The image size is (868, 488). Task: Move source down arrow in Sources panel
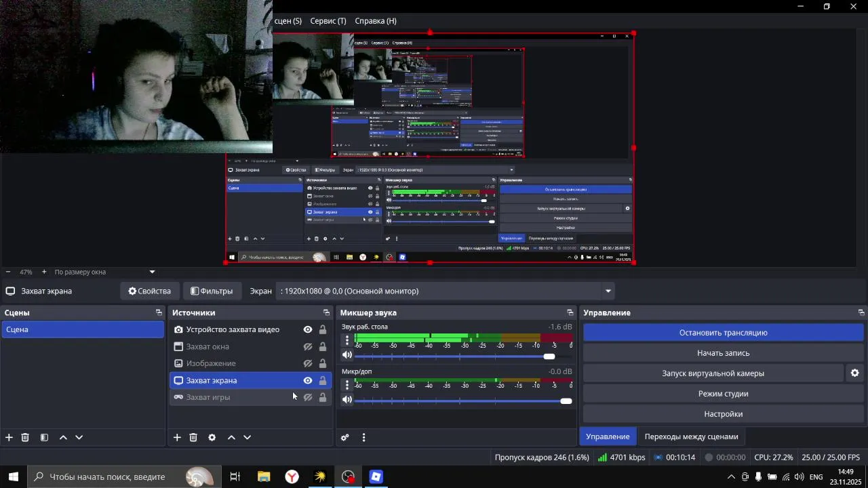coord(247,437)
